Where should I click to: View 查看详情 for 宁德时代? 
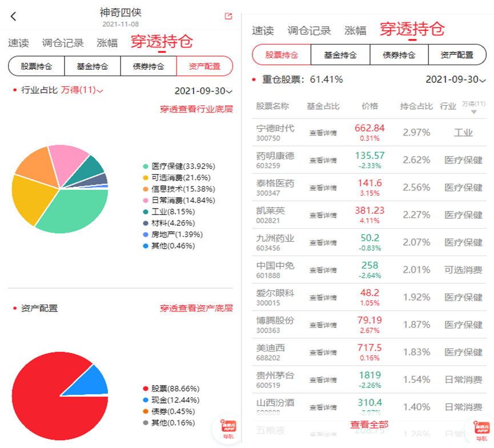tap(323, 133)
